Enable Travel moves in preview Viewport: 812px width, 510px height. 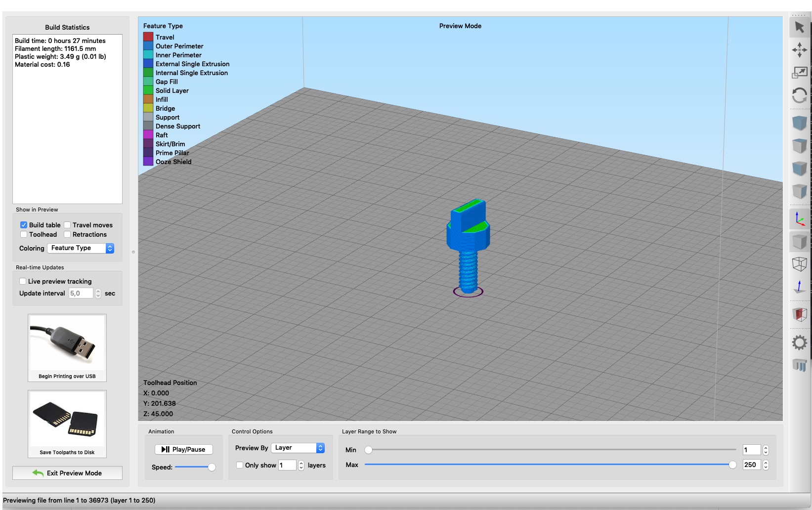(67, 225)
